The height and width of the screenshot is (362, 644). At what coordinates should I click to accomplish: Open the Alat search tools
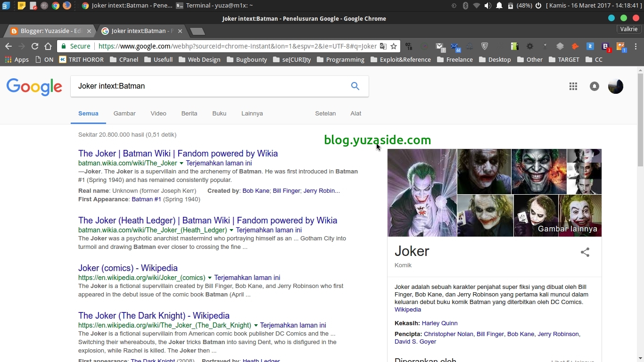pyautogui.click(x=356, y=114)
